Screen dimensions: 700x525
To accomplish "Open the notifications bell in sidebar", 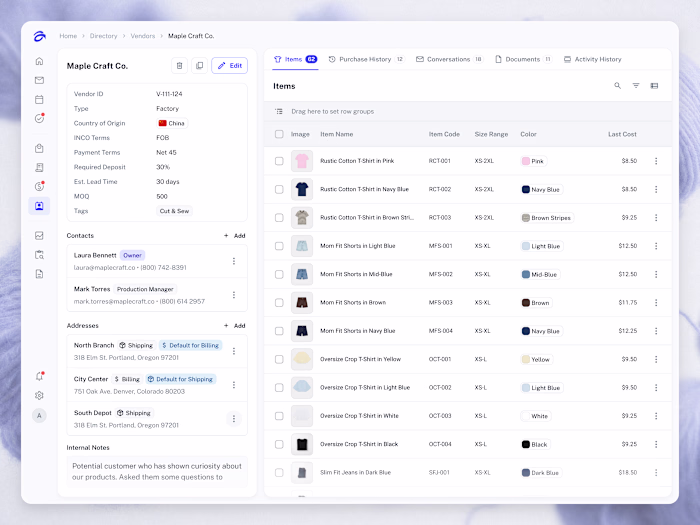I will (39, 376).
